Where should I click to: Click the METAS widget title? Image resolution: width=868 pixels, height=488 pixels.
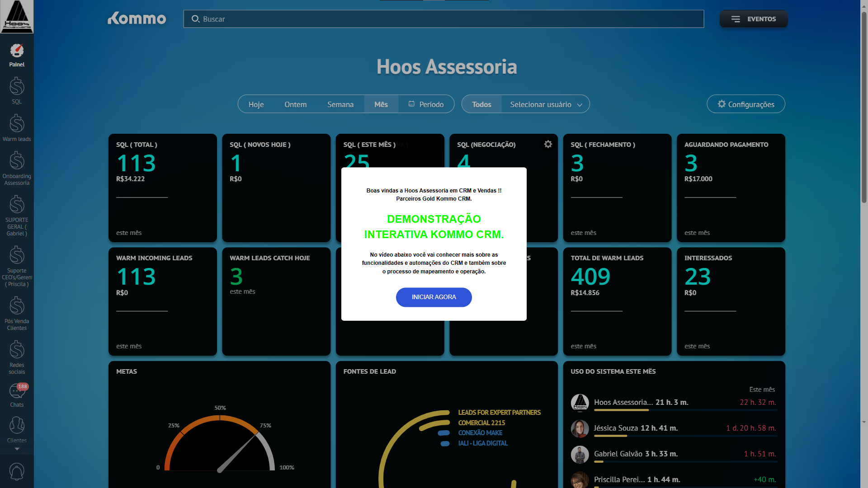point(127,371)
